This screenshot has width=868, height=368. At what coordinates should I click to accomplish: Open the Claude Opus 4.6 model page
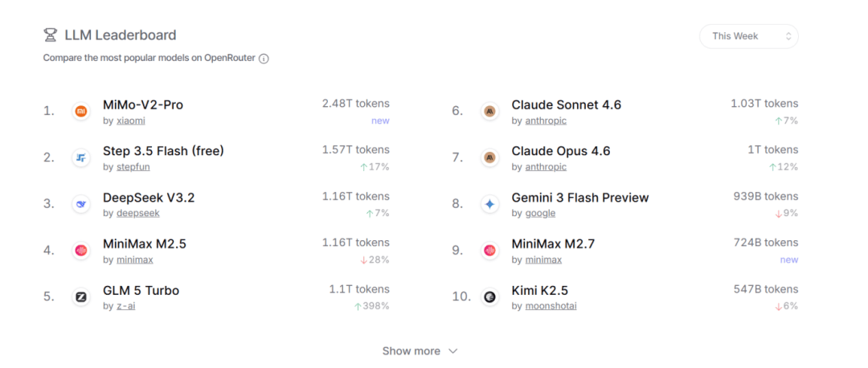point(560,151)
